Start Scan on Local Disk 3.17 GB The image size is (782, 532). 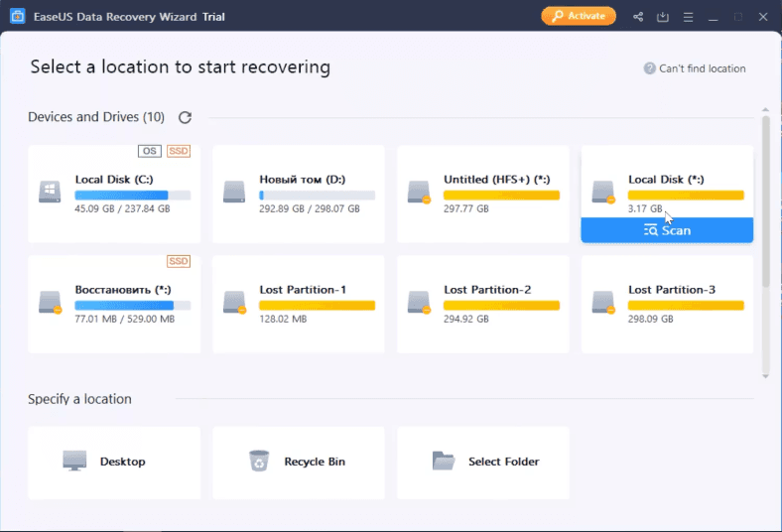click(x=667, y=230)
